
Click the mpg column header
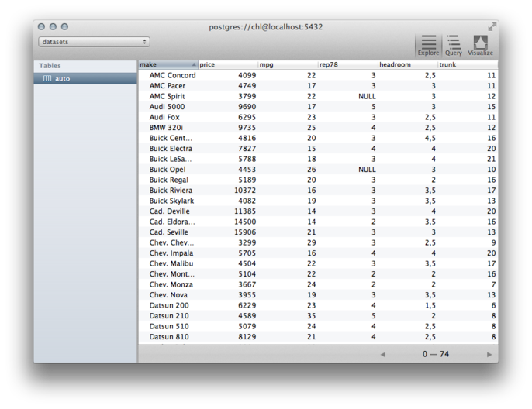coord(288,65)
